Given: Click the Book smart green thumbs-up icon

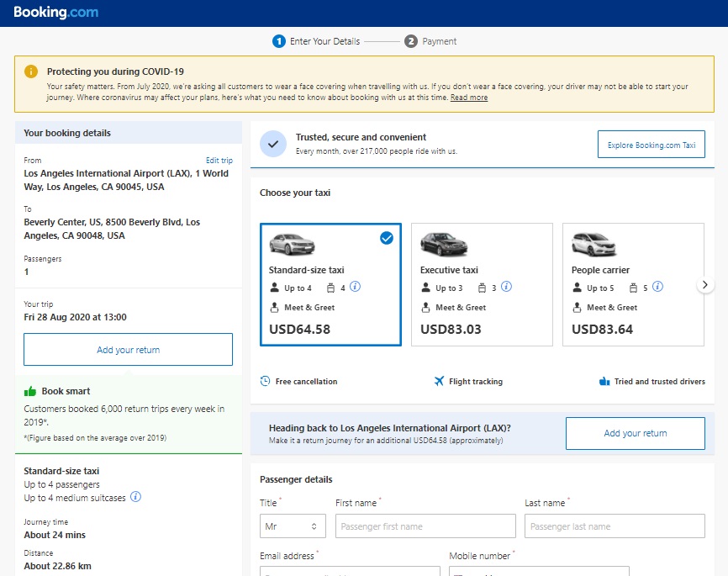Looking at the screenshot, I should 30,392.
